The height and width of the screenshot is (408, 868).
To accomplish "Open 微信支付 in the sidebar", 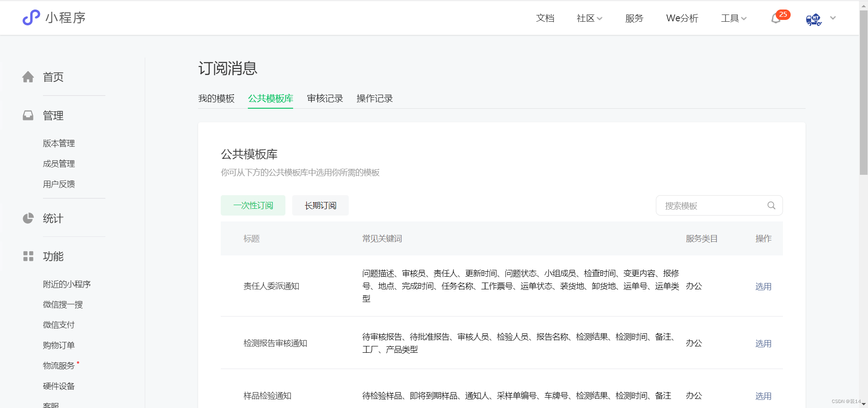I will point(59,325).
